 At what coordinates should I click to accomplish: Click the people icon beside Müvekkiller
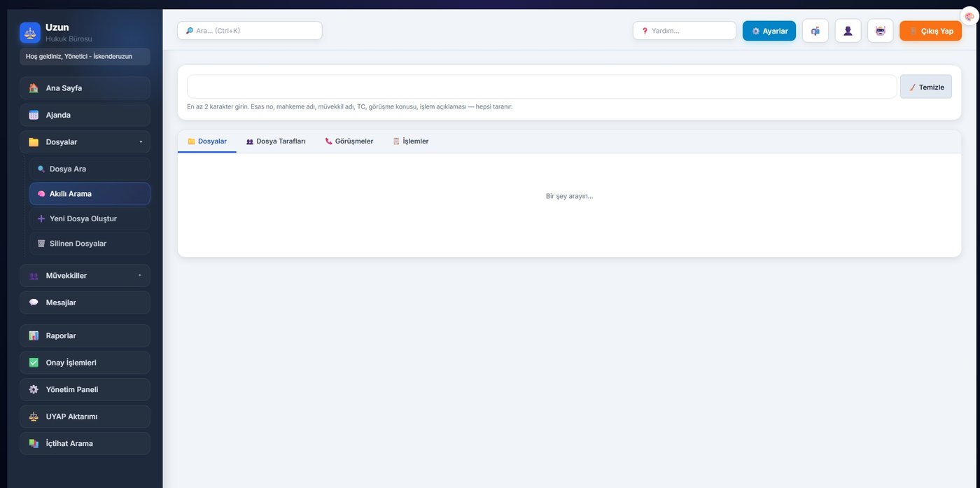(x=34, y=276)
